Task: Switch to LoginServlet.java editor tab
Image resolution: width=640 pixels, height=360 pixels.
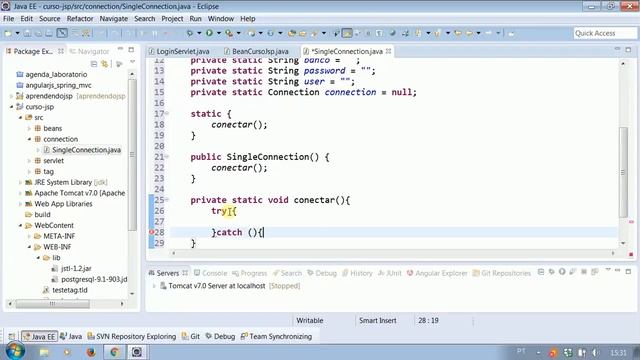Action: point(180,51)
